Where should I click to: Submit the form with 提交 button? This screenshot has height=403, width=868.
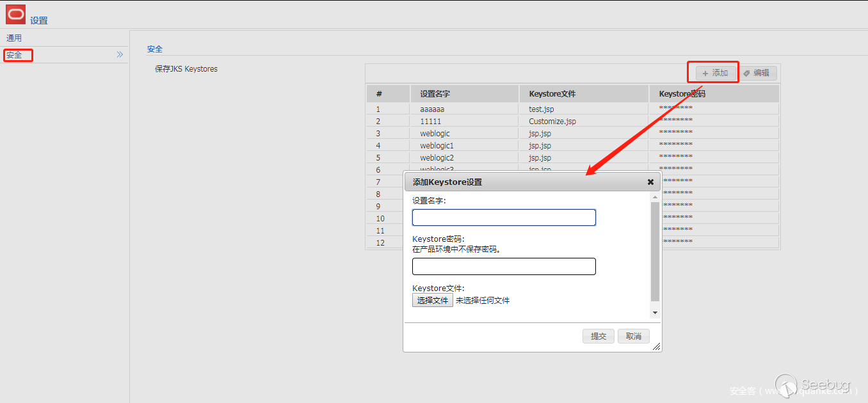coord(599,336)
